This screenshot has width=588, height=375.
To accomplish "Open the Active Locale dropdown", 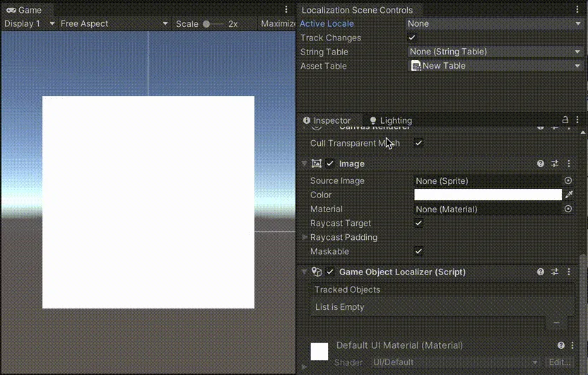I will [495, 23].
